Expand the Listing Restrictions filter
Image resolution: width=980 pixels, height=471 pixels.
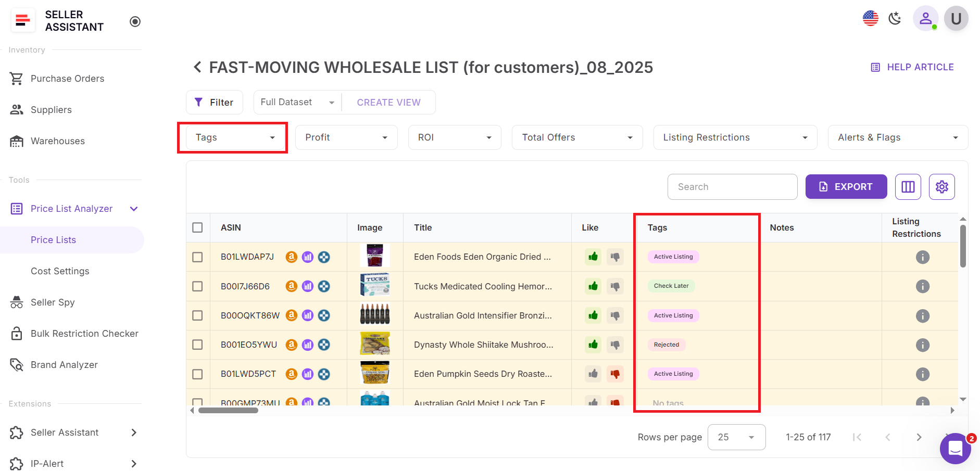click(x=734, y=137)
